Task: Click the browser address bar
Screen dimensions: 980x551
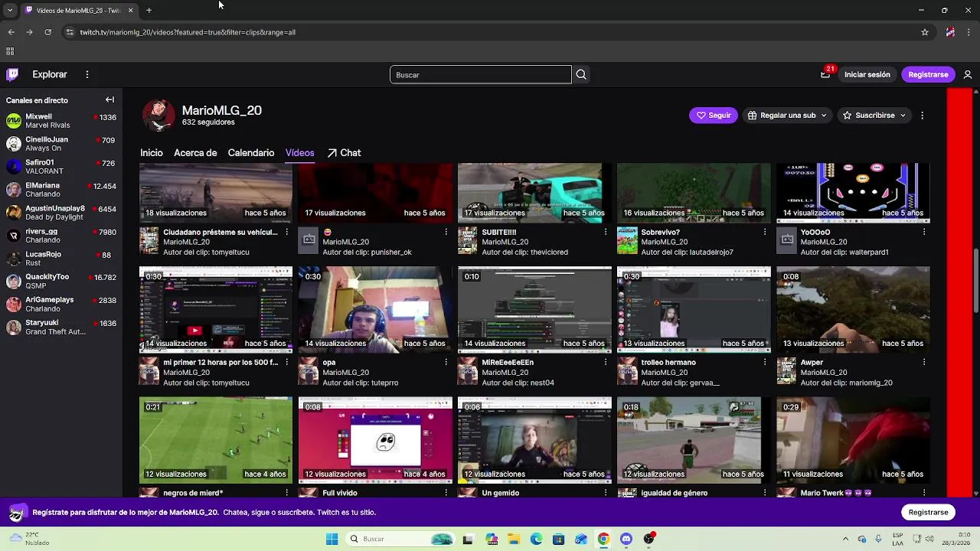Action: click(490, 32)
